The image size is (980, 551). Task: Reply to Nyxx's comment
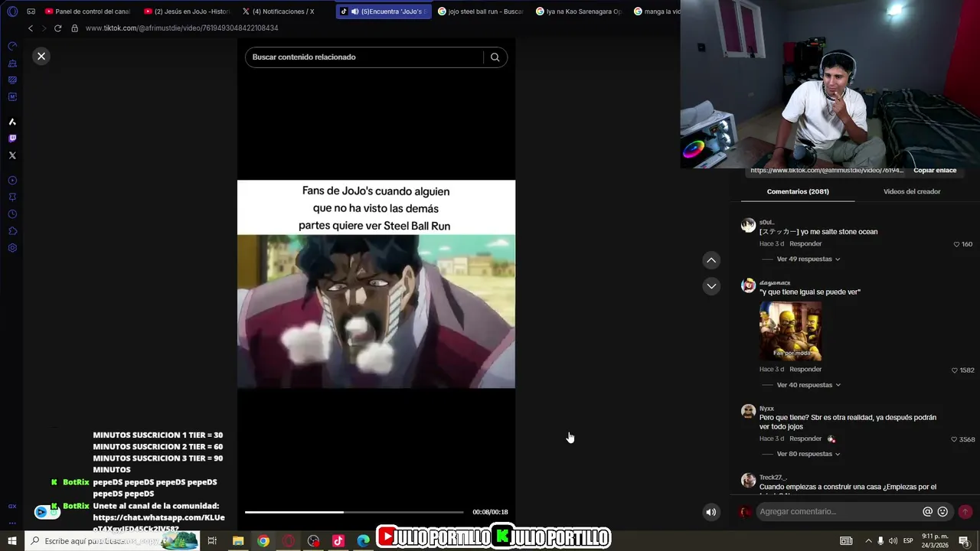(805, 439)
